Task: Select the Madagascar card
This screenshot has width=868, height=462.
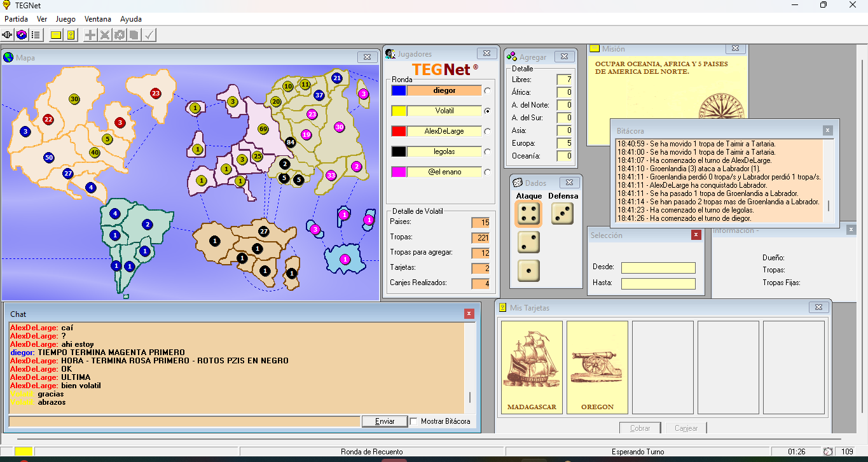Action: (532, 367)
